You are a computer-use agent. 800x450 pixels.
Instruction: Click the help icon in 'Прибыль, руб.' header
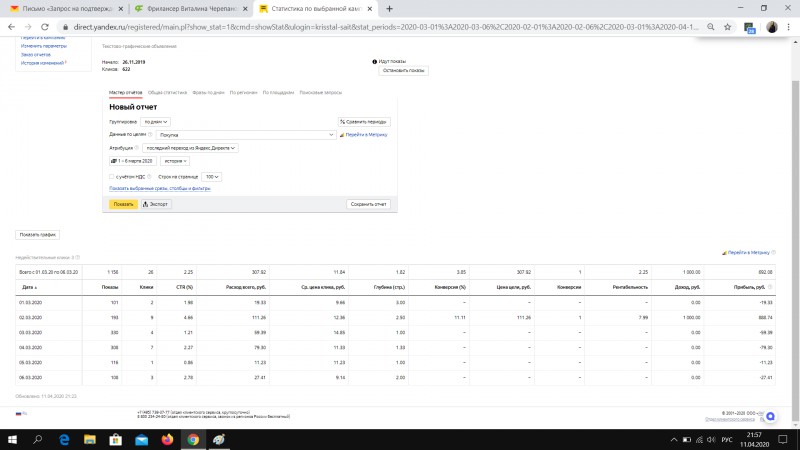[770, 287]
